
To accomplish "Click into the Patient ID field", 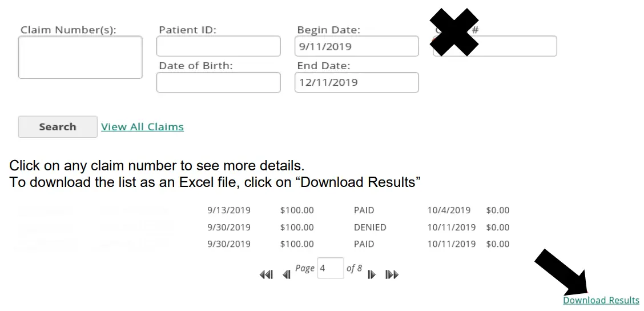I will tap(219, 46).
